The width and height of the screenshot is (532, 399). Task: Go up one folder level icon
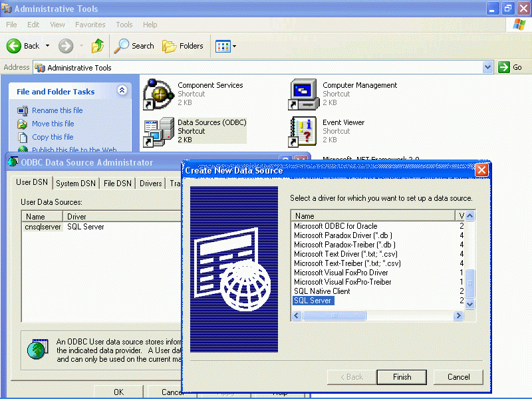(98, 46)
